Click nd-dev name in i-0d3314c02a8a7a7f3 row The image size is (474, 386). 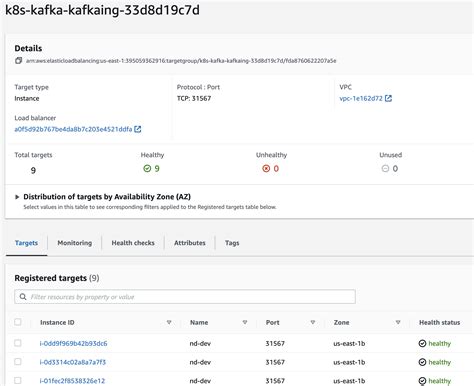[200, 362]
